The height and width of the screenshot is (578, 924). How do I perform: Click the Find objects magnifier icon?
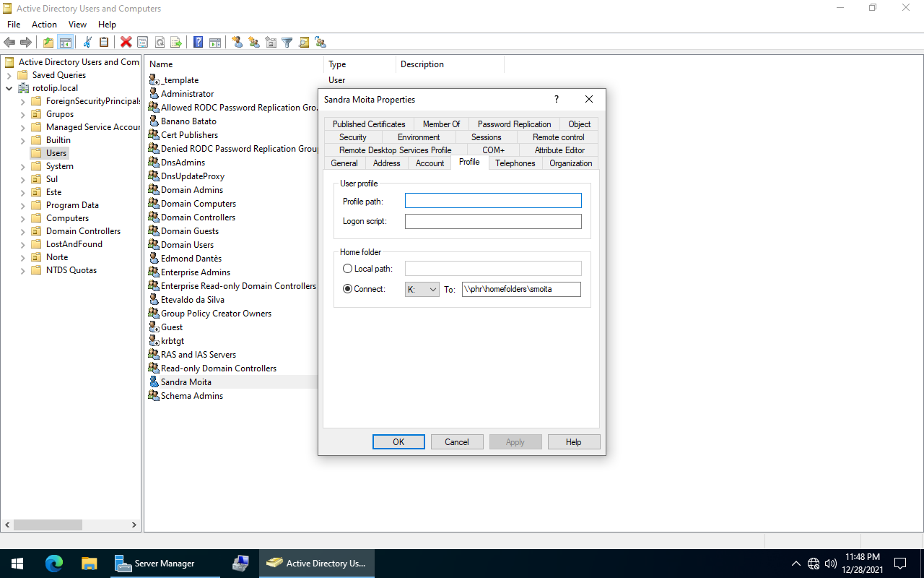[x=303, y=43]
